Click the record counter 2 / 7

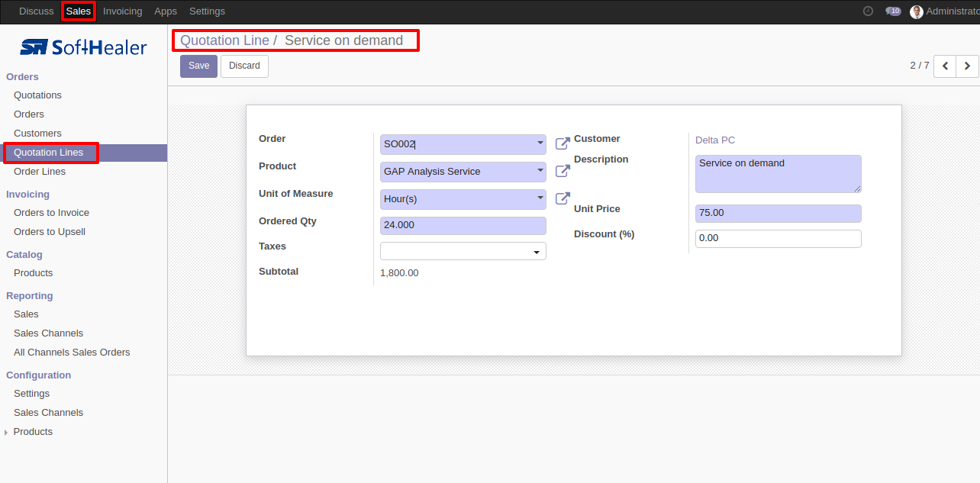point(920,66)
